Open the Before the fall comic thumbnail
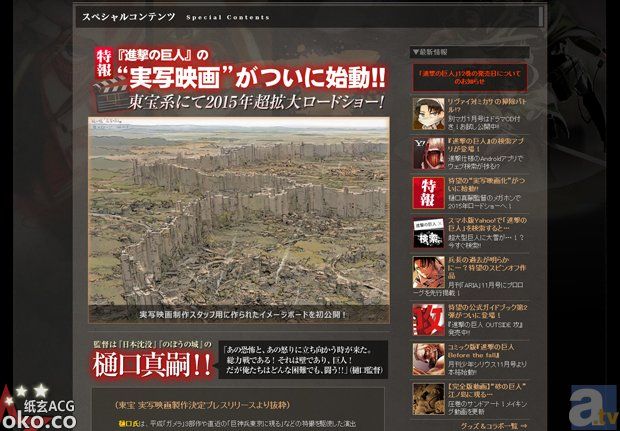 (429, 359)
